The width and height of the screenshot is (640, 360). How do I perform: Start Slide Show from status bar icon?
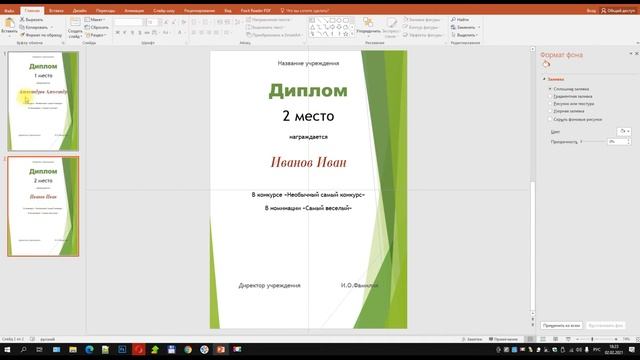pyautogui.click(x=568, y=339)
